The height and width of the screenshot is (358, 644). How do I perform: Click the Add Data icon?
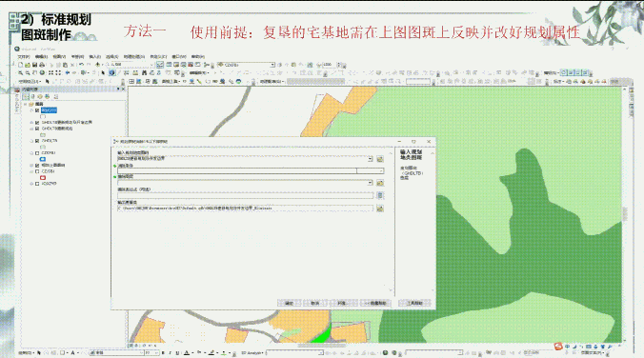tap(98, 65)
